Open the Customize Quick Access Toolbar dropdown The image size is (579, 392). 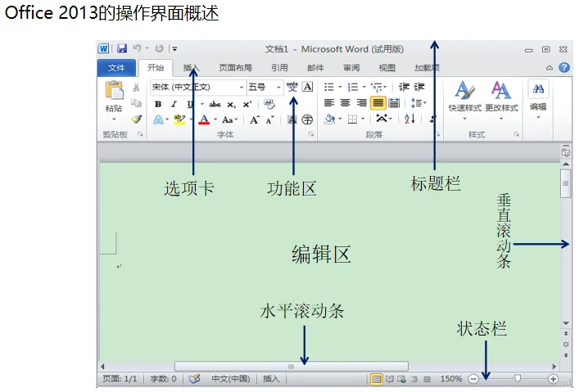tap(174, 49)
